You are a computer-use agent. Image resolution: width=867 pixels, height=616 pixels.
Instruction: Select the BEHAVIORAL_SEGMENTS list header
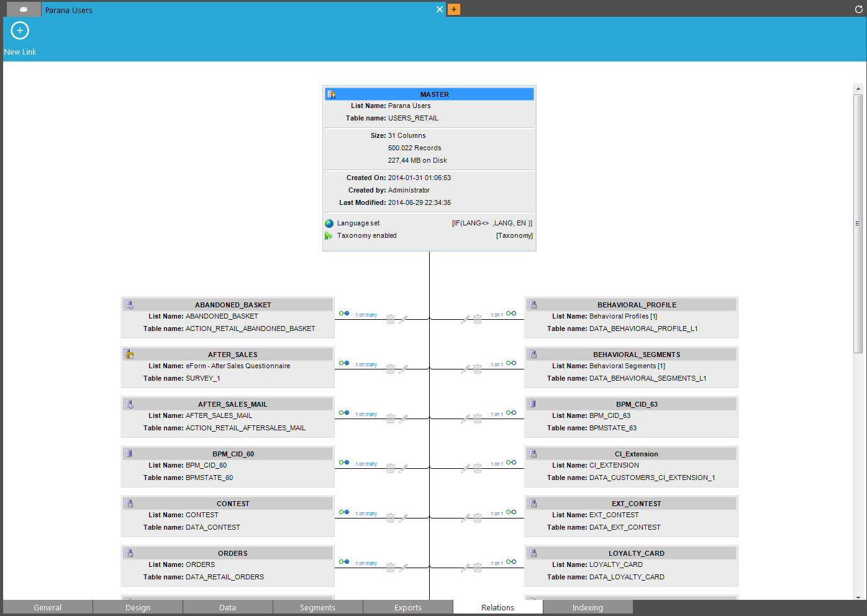tap(637, 355)
